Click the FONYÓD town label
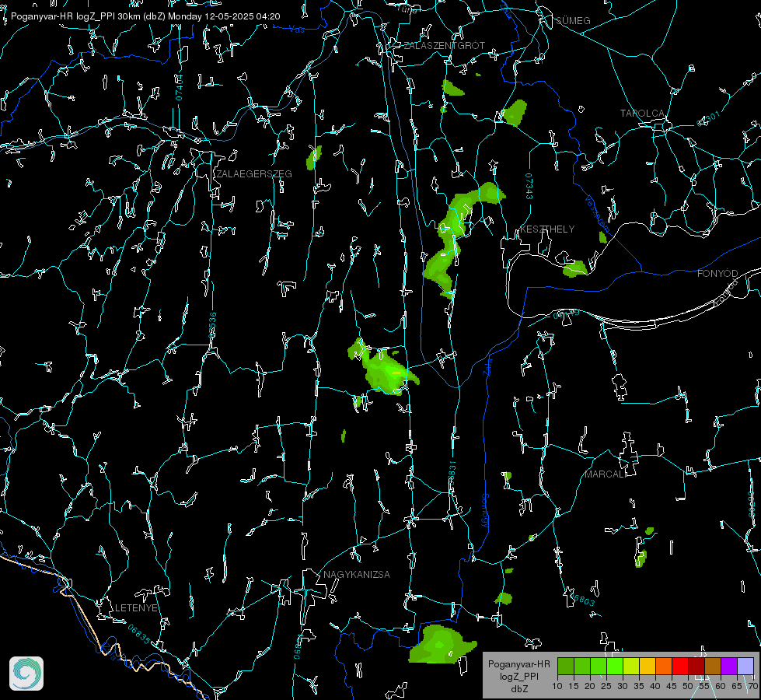Image resolution: width=761 pixels, height=700 pixels. coord(717,274)
